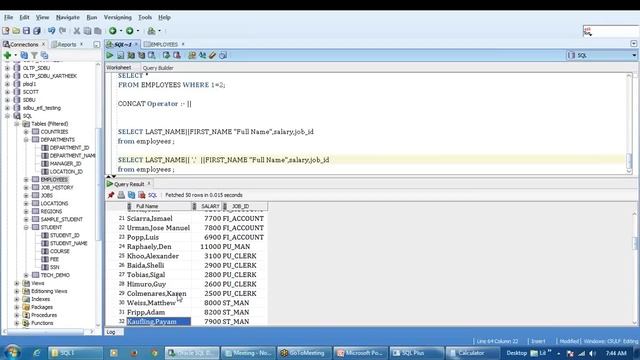Open Calculator from the taskbar
Viewport: 640px width, 360px height.
click(x=473, y=353)
